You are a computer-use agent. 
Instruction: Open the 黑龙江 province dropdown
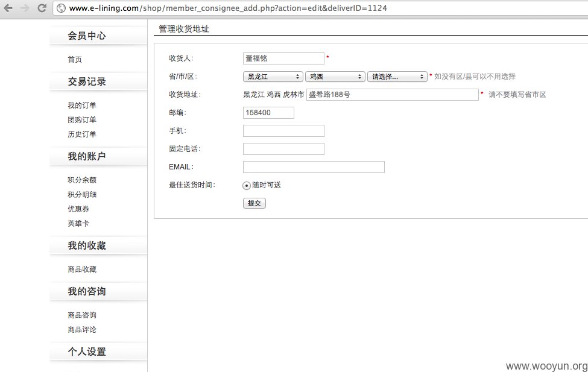coord(273,77)
